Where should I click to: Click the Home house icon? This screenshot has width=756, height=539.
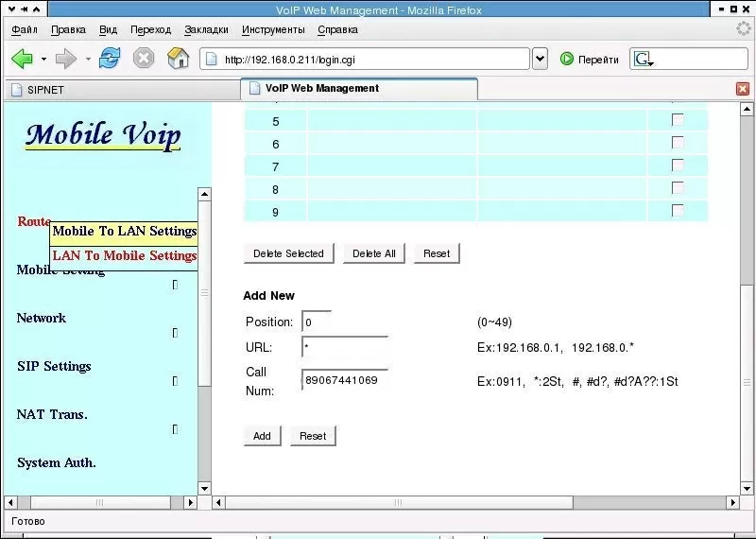[x=178, y=59]
